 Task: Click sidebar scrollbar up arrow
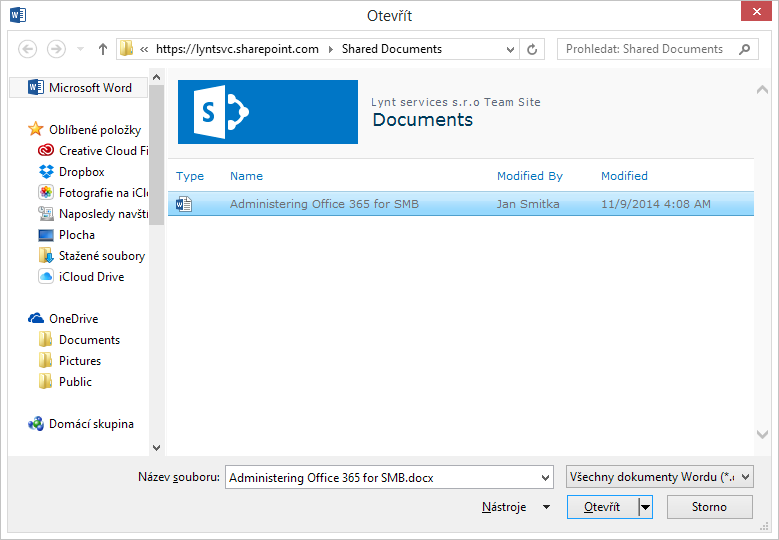click(x=156, y=77)
